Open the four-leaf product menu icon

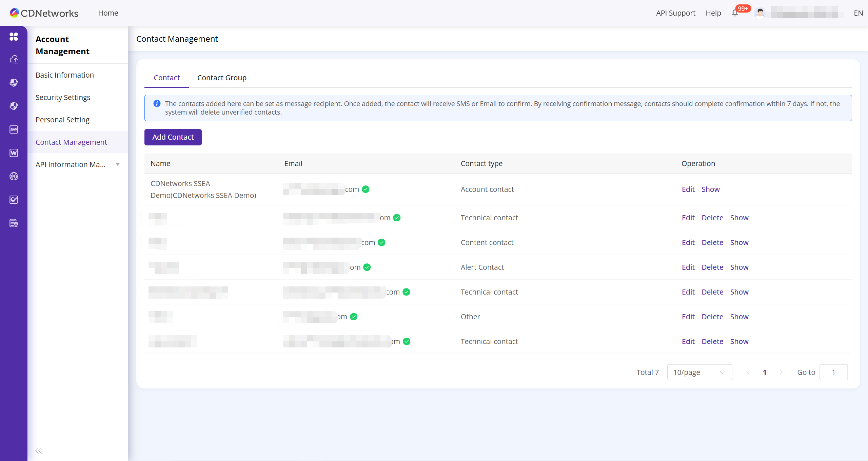click(x=14, y=37)
